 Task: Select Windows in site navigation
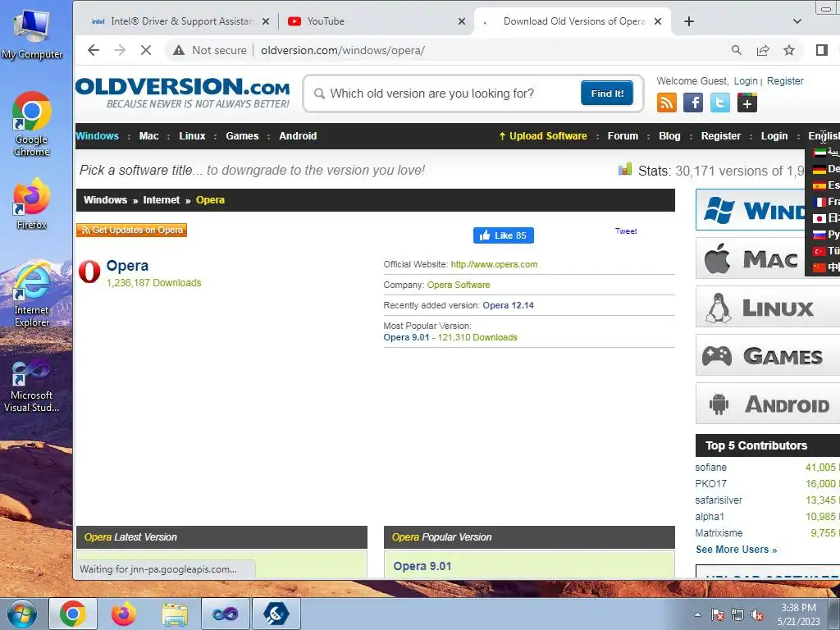coord(97,136)
